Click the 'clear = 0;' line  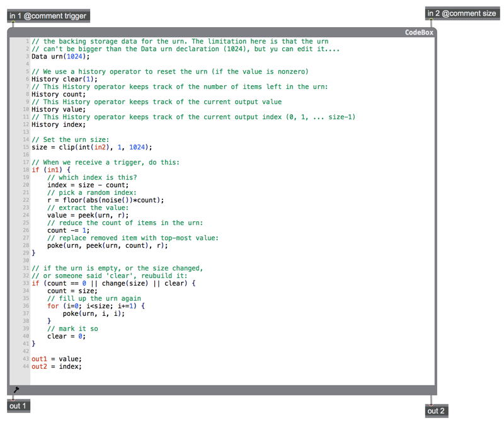[x=66, y=337]
